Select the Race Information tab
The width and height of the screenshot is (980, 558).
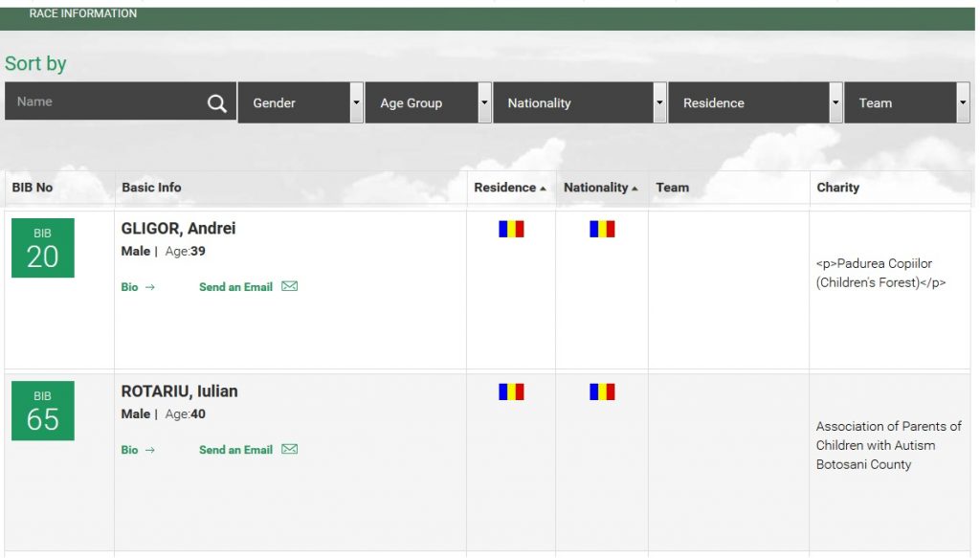pyautogui.click(x=83, y=14)
